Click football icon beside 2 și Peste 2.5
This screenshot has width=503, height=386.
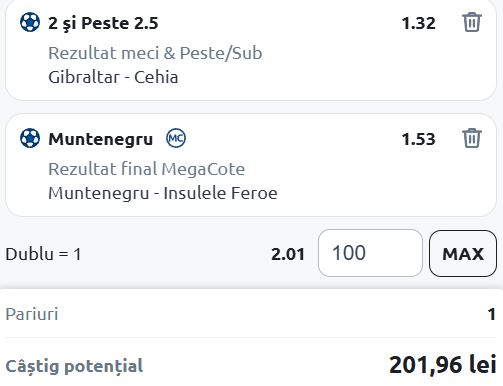(x=30, y=22)
